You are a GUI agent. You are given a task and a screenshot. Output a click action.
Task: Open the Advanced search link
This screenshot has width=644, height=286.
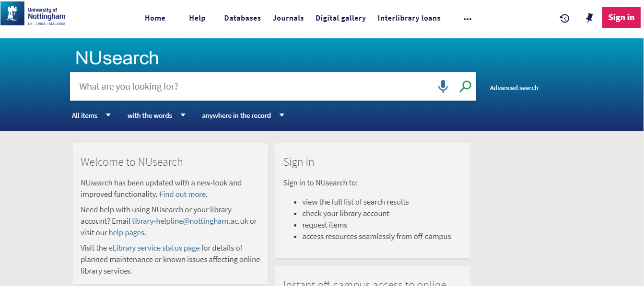(514, 88)
